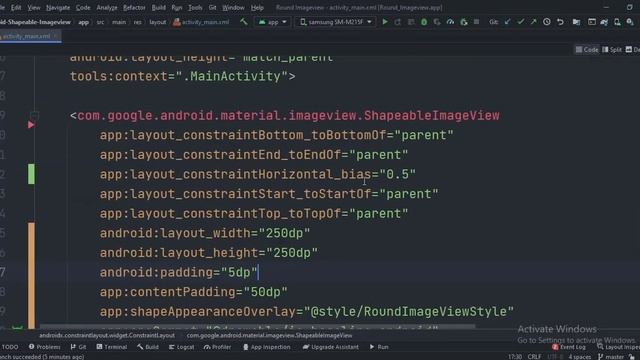The image size is (640, 360).
Task: Open the Edit menu
Action: click(x=16, y=7)
